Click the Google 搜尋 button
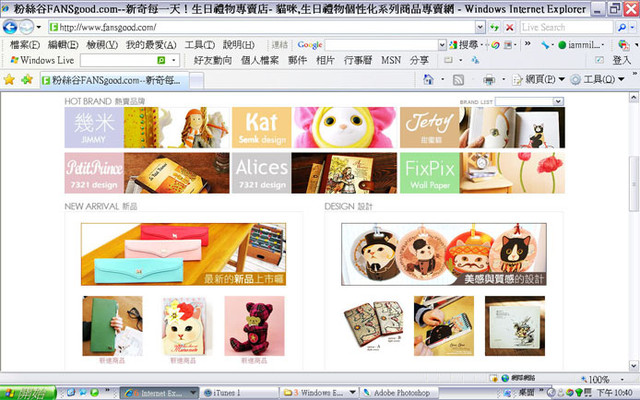The height and width of the screenshot is (400, 640). [x=464, y=45]
